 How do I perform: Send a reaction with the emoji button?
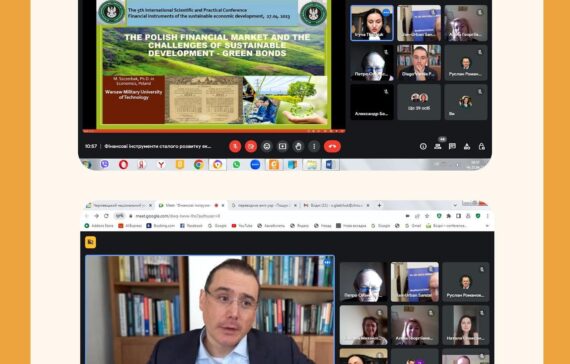pos(266,146)
